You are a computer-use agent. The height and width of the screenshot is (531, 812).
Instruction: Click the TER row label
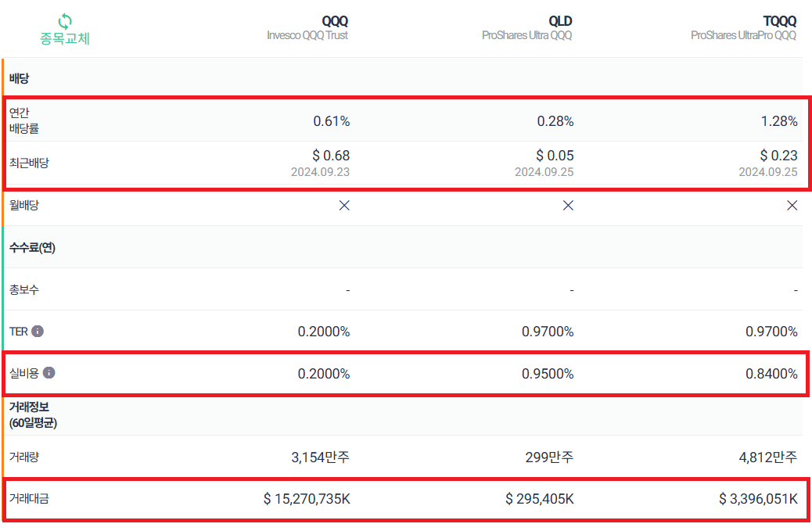point(18,332)
